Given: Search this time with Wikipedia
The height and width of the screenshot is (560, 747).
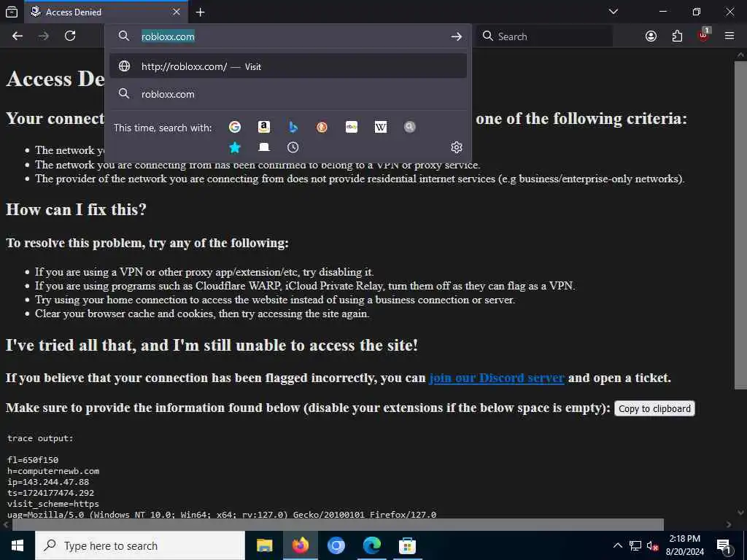Looking at the screenshot, I should tap(380, 127).
